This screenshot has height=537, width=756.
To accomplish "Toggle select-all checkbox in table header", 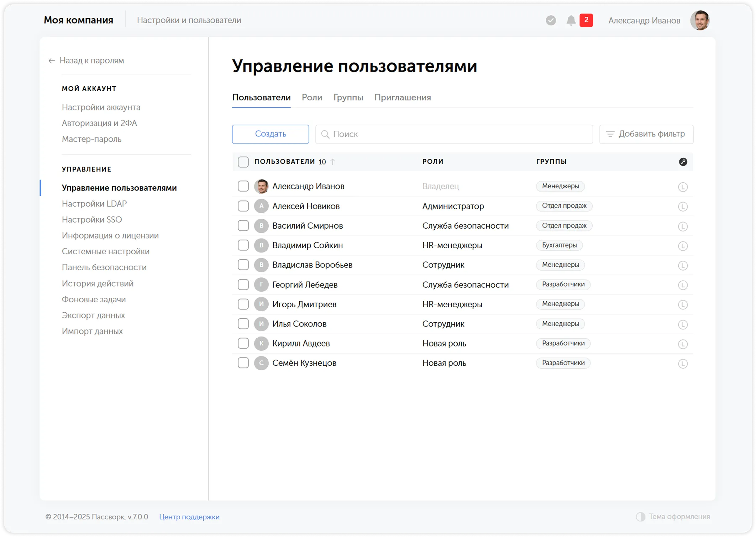I will coord(243,162).
